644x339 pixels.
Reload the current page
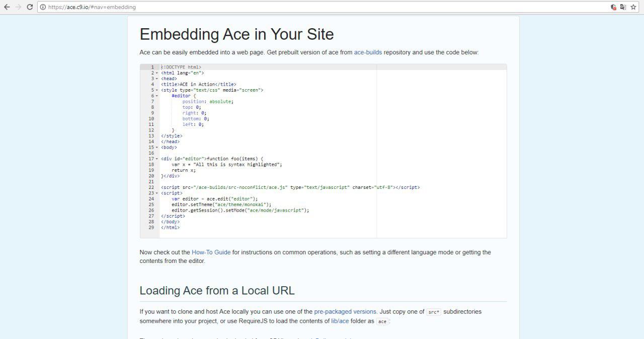pyautogui.click(x=30, y=7)
